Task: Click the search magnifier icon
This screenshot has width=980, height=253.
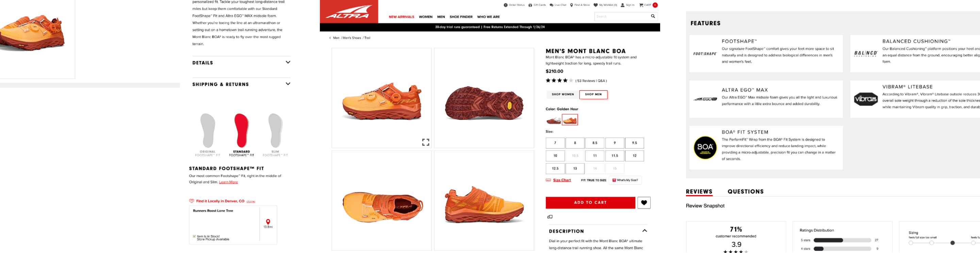Action: pyautogui.click(x=653, y=16)
